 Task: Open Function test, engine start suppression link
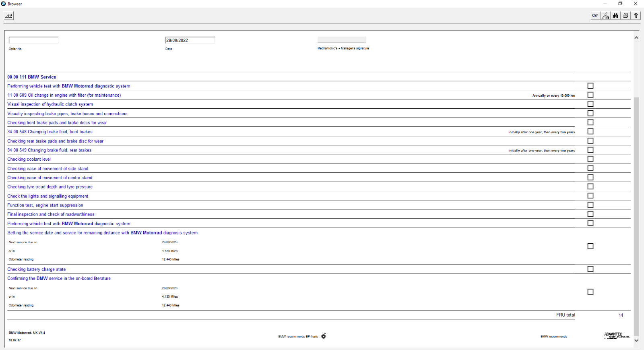pos(45,205)
